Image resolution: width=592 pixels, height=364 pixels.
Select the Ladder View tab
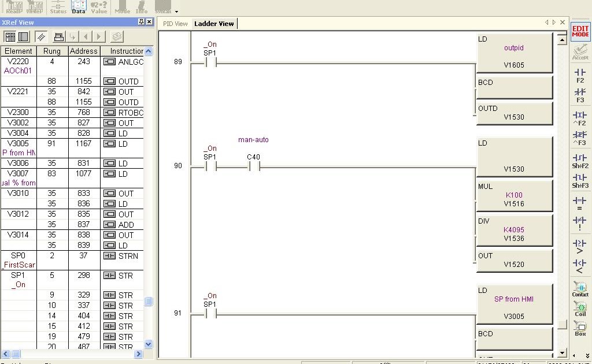pos(214,24)
